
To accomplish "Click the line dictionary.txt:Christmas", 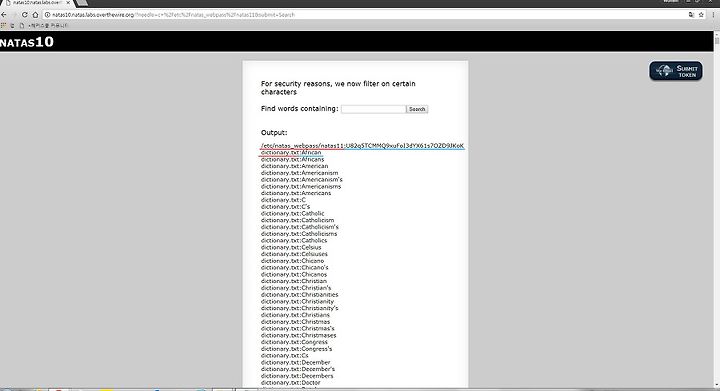I will click(x=295, y=322).
